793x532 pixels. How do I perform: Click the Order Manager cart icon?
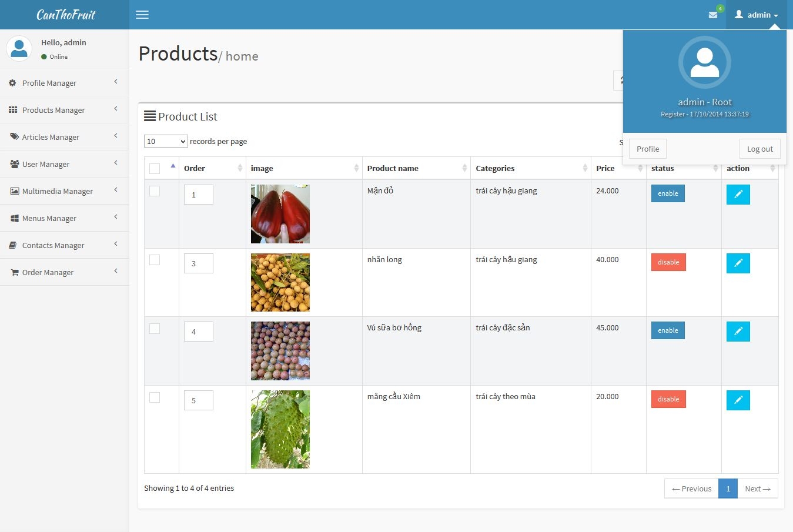(15, 272)
